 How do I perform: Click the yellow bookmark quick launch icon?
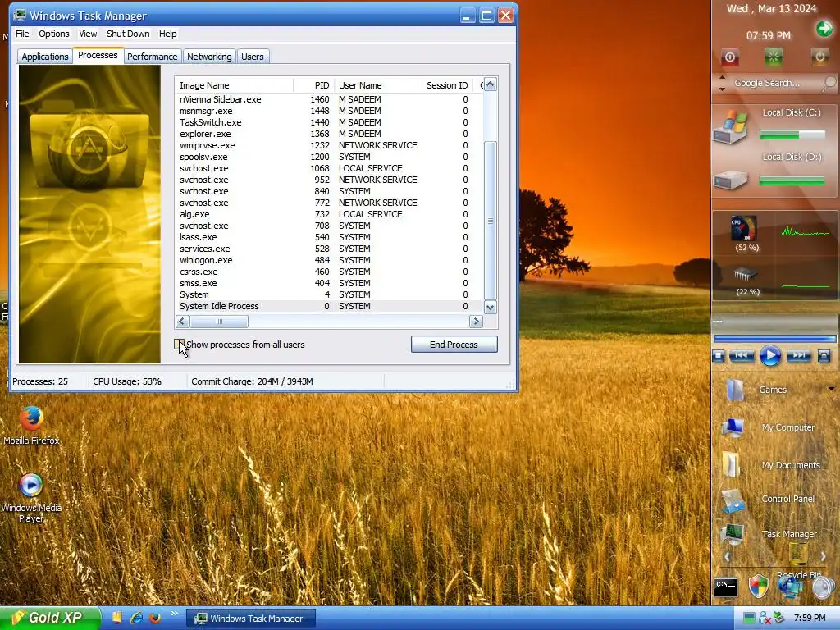(x=116, y=618)
